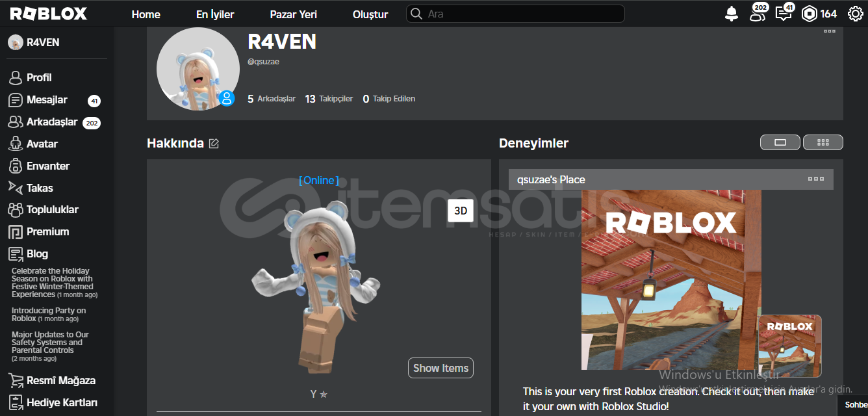Switch Deneyimler to the grid view
Viewport: 868px width, 416px height.
tap(823, 142)
